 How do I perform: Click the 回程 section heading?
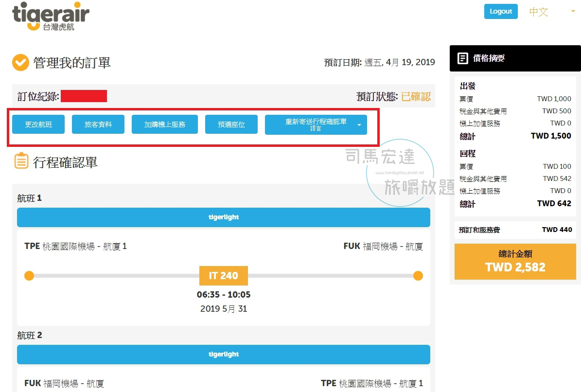pos(468,153)
